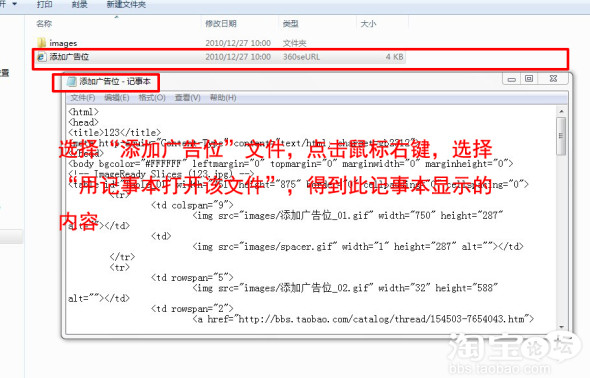
Task: Open the 文件(F) menu in Notepad
Action: point(83,98)
